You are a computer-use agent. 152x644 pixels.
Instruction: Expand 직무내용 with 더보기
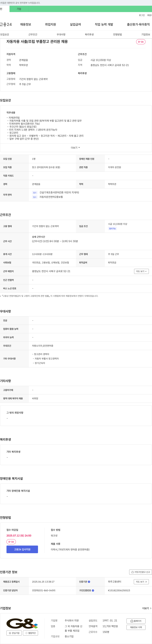[x=76, y=148]
